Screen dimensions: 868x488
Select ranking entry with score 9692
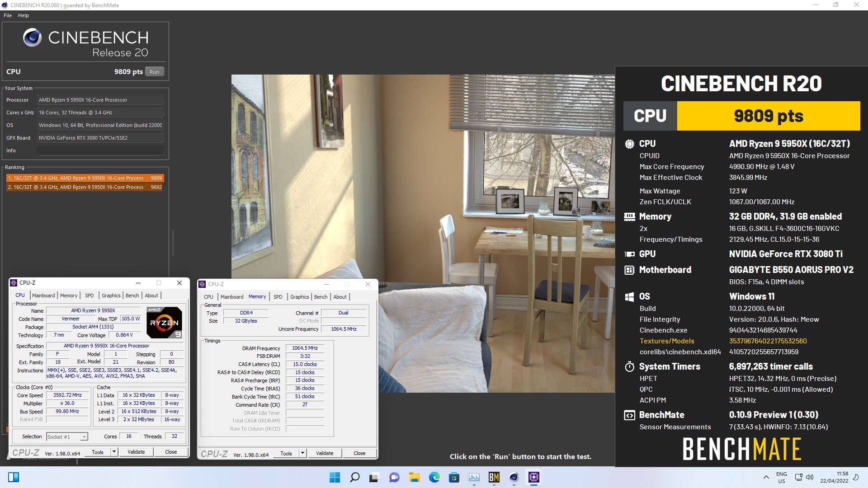(x=85, y=187)
